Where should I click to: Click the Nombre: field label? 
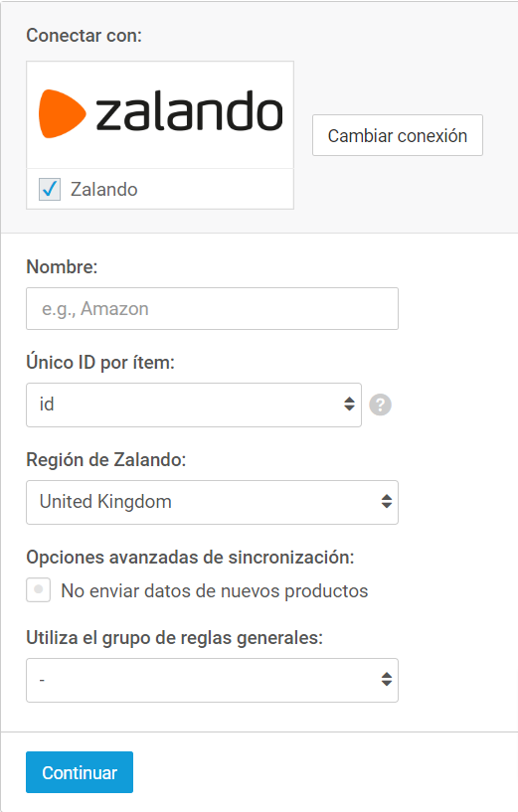pos(62,266)
